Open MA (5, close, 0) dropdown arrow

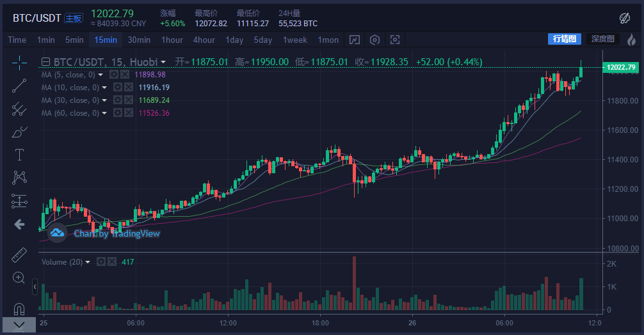pos(101,75)
